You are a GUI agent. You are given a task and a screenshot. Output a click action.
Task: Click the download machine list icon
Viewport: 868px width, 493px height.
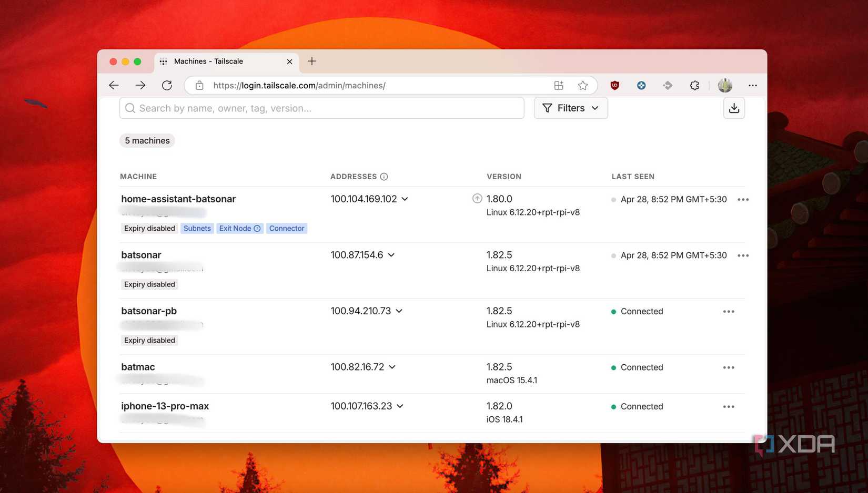734,108
